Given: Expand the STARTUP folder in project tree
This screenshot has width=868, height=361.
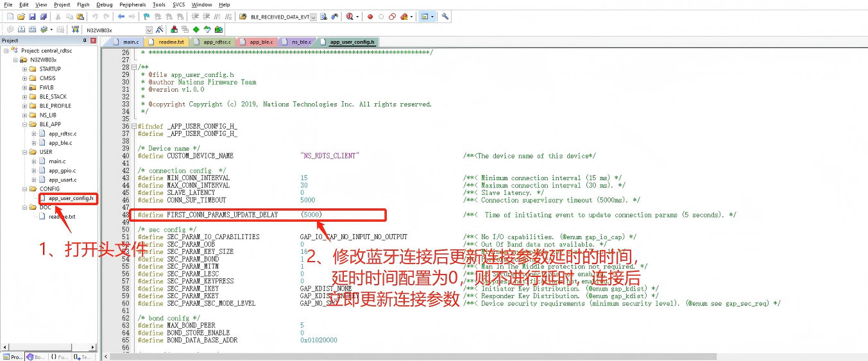Looking at the screenshot, I should [24, 69].
